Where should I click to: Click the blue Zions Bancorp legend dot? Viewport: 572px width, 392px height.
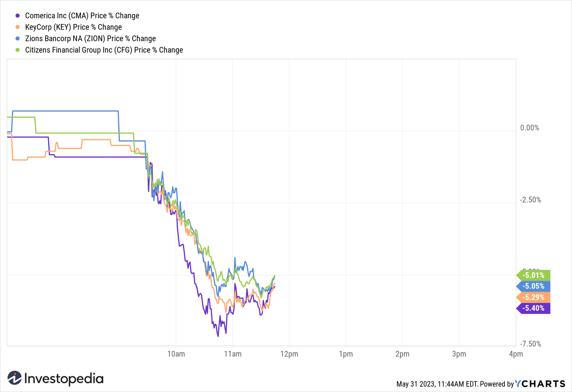pos(18,39)
